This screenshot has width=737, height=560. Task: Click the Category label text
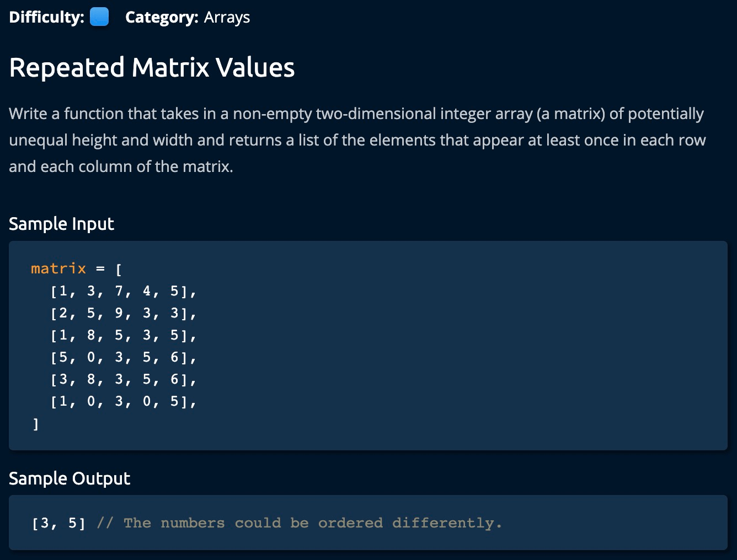click(x=161, y=17)
